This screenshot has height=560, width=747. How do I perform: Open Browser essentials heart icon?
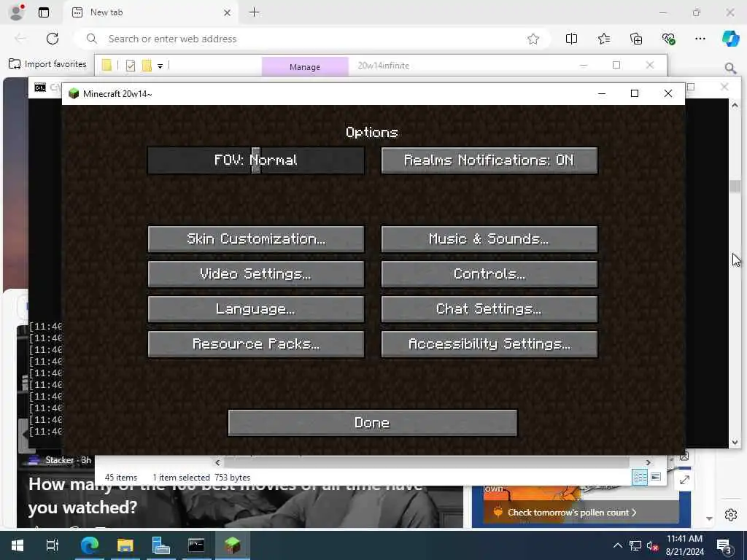pyautogui.click(x=668, y=39)
